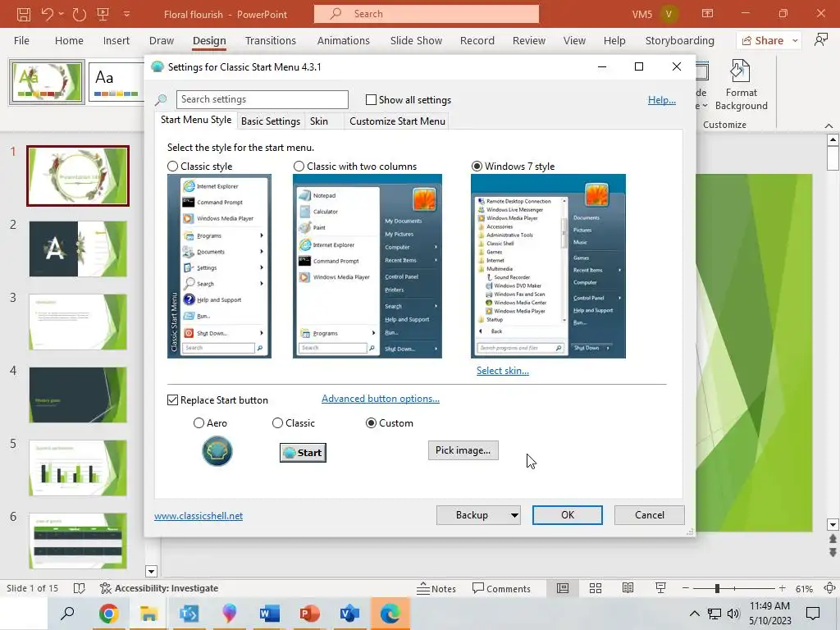Click the Search settings input field
Image resolution: width=840 pixels, height=630 pixels.
[262, 99]
